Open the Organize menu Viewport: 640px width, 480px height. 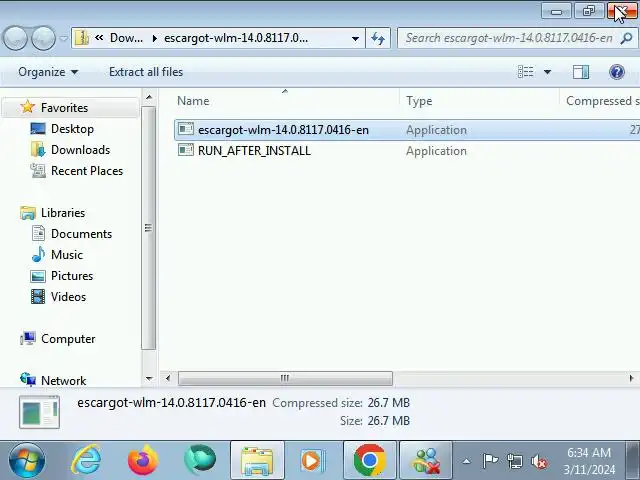coord(48,72)
